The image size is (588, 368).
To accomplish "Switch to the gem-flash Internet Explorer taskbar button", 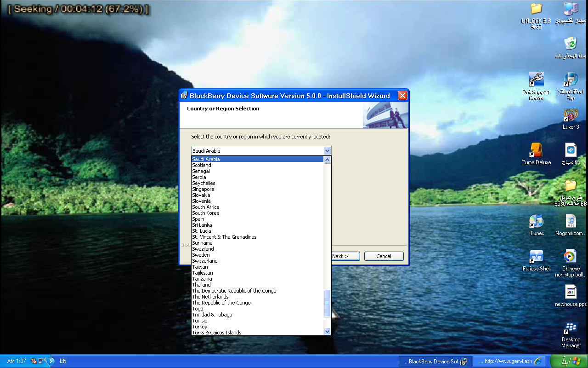I will (509, 362).
